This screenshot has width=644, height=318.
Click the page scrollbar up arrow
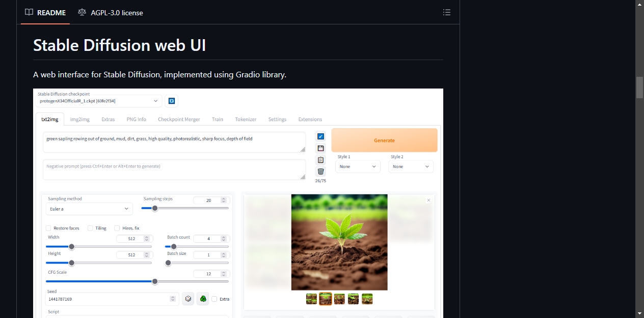point(639,4)
